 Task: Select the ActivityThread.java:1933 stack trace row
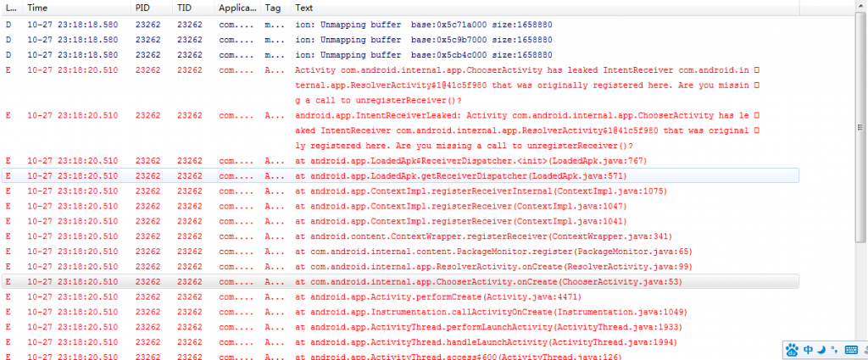point(400,327)
